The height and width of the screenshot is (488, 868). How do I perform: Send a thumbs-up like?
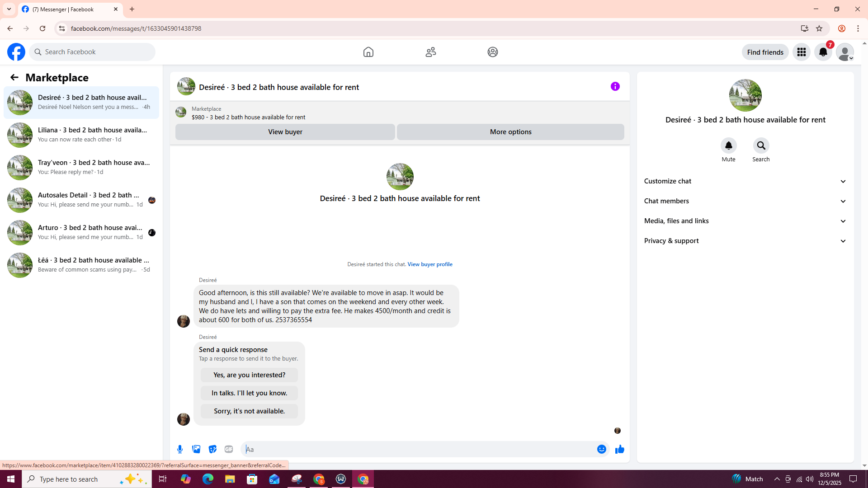pos(619,449)
